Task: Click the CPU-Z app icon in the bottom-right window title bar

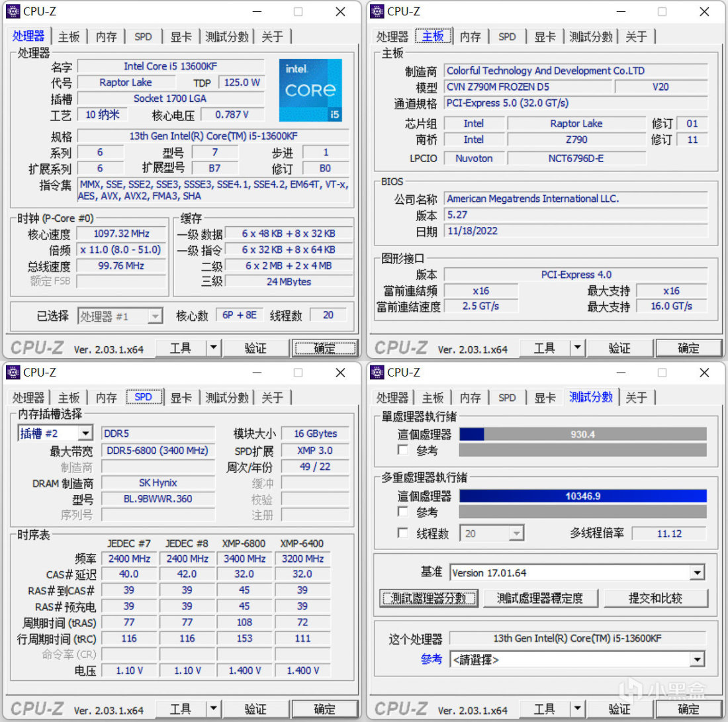Action: tap(377, 373)
